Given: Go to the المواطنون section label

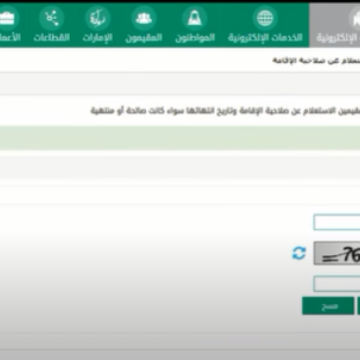Looking at the screenshot, I should pos(195,38).
